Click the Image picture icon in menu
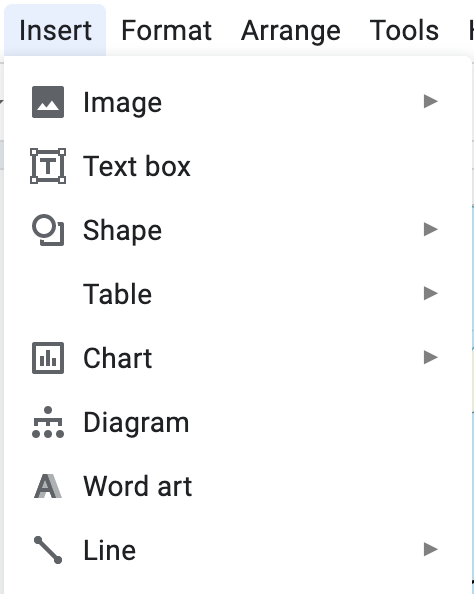The image size is (474, 594). 48,102
